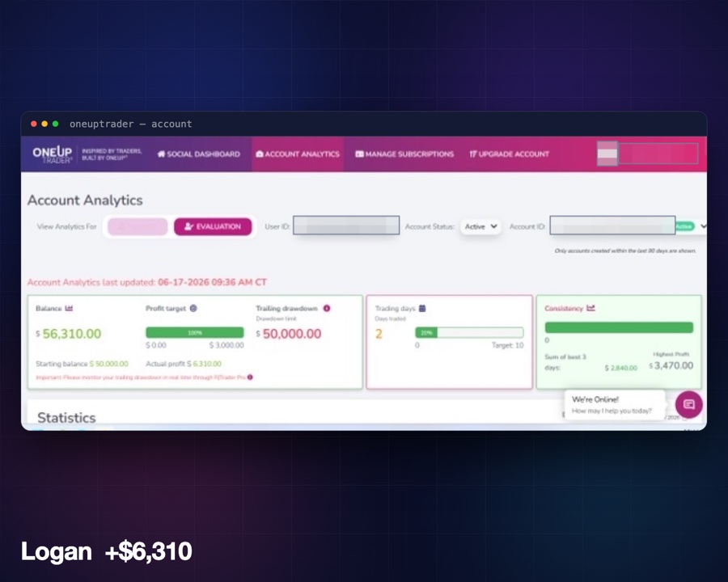The width and height of the screenshot is (728, 582).
Task: Click the Trading days calendar icon
Action: tap(422, 308)
